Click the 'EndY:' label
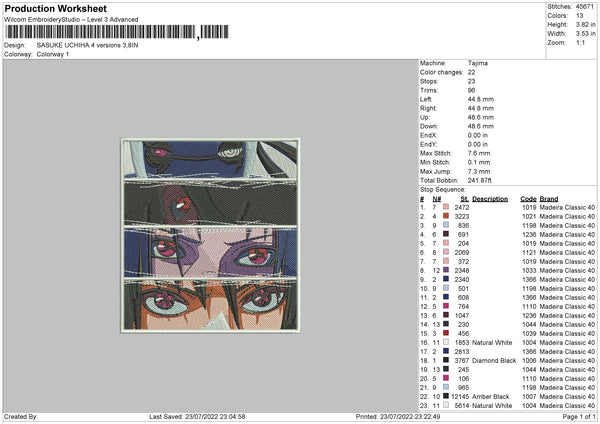 429,144
